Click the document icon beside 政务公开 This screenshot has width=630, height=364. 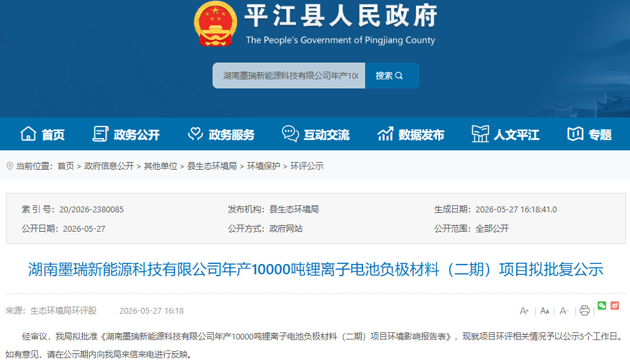(x=100, y=134)
